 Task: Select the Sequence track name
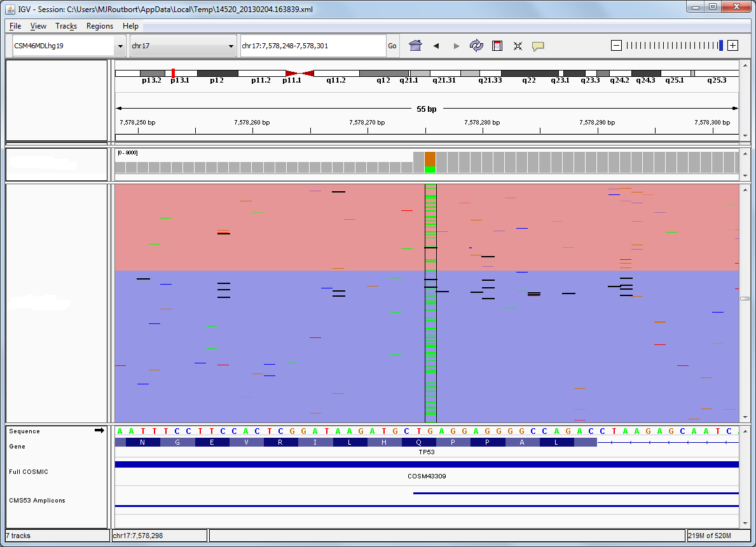point(24,431)
